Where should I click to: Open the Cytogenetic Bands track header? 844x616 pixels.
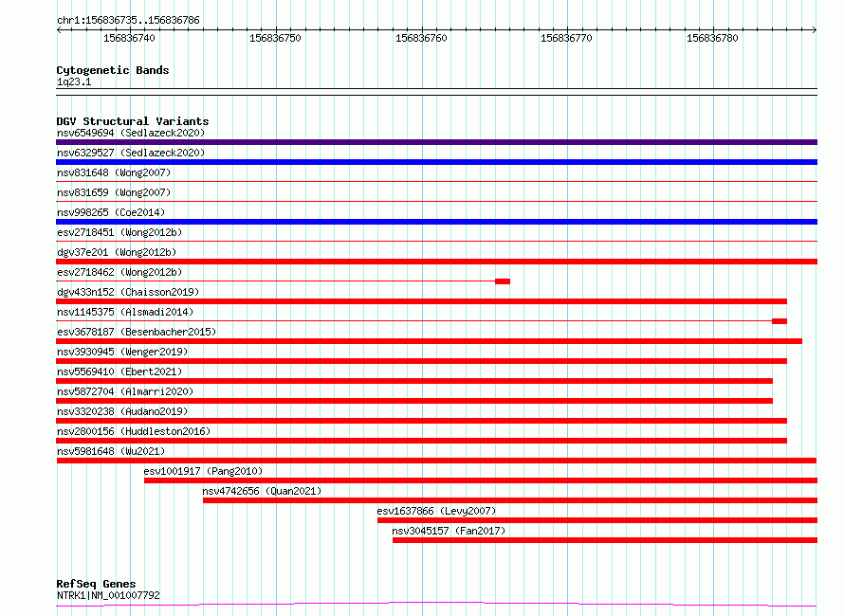(x=113, y=70)
